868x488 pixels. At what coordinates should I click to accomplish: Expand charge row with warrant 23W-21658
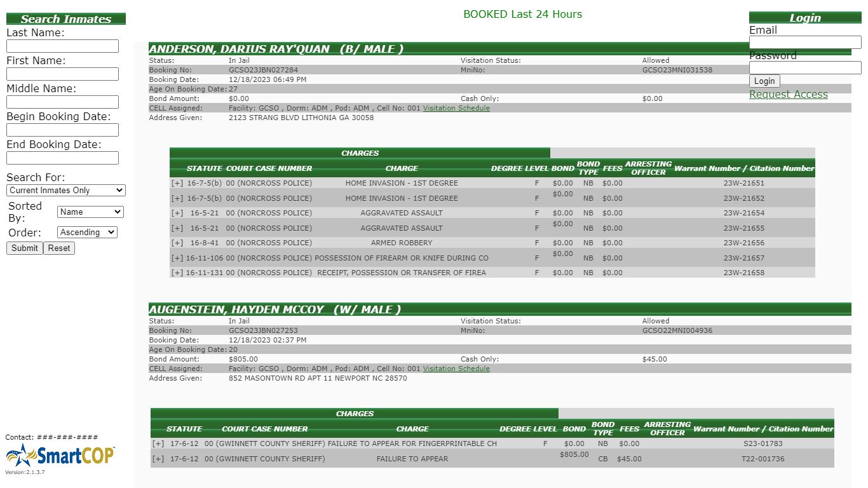(x=177, y=273)
